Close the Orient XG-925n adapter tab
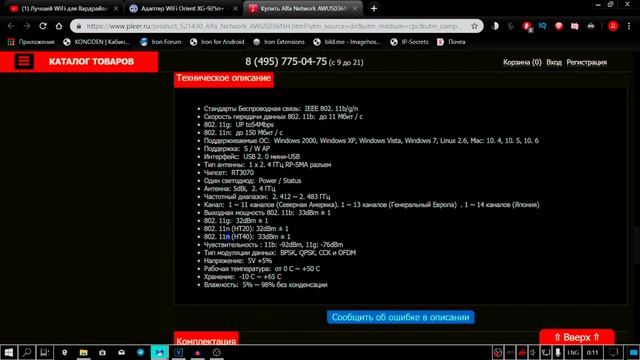 [x=235, y=9]
